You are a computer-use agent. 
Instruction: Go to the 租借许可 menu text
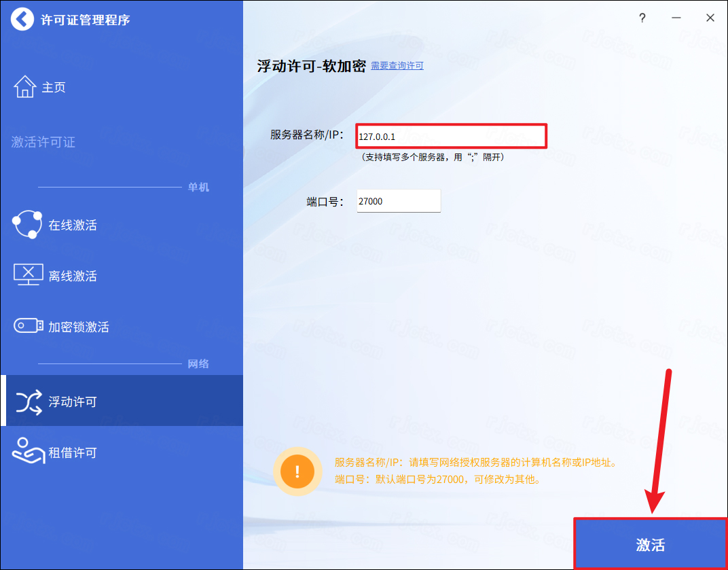[73, 453]
